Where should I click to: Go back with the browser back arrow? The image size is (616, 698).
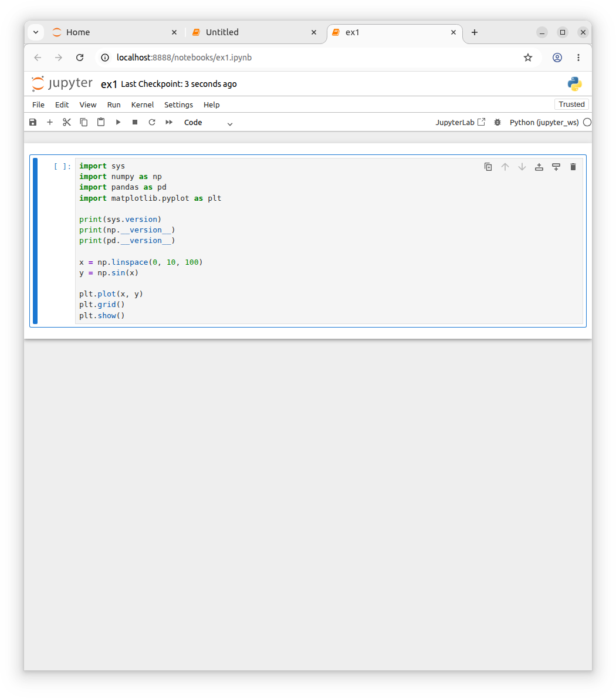pos(38,58)
